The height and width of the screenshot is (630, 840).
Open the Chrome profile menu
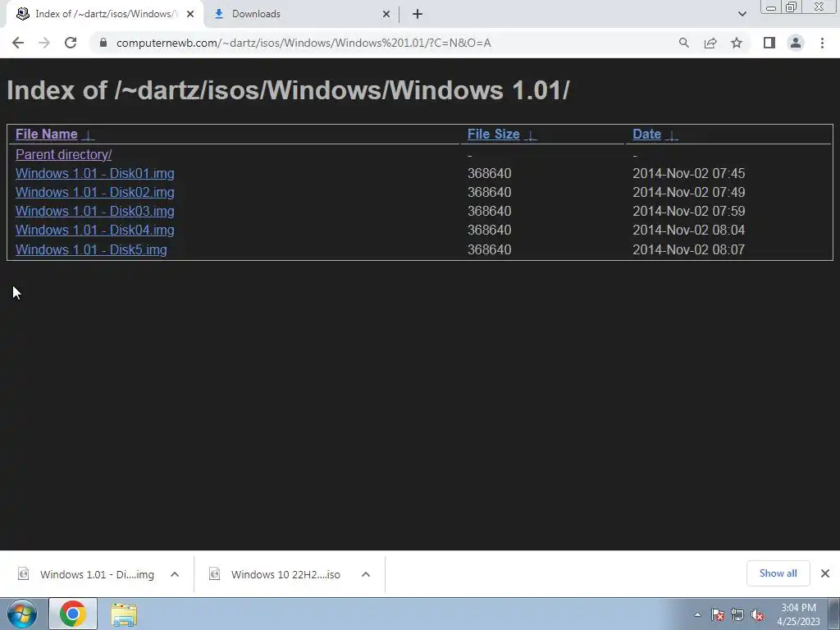(x=796, y=43)
